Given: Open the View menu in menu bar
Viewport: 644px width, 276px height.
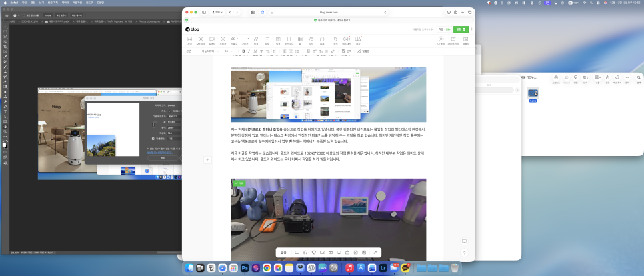Looking at the screenshot, I should [x=41, y=2].
